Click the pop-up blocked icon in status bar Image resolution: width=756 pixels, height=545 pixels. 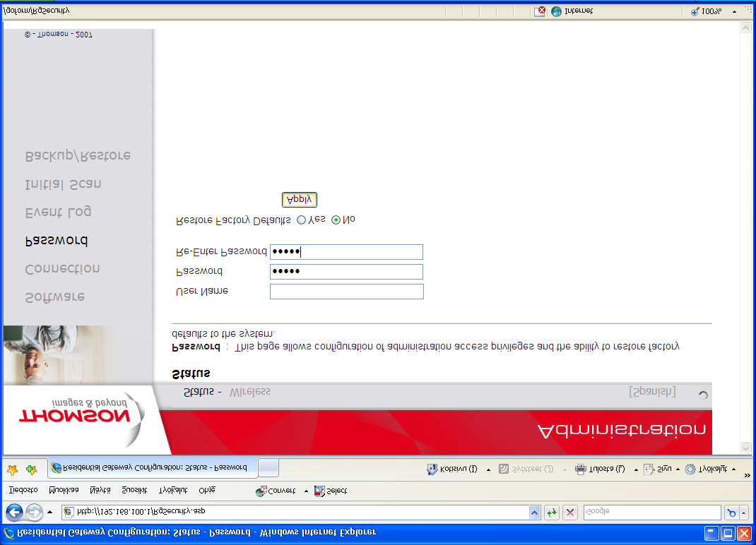(x=540, y=11)
